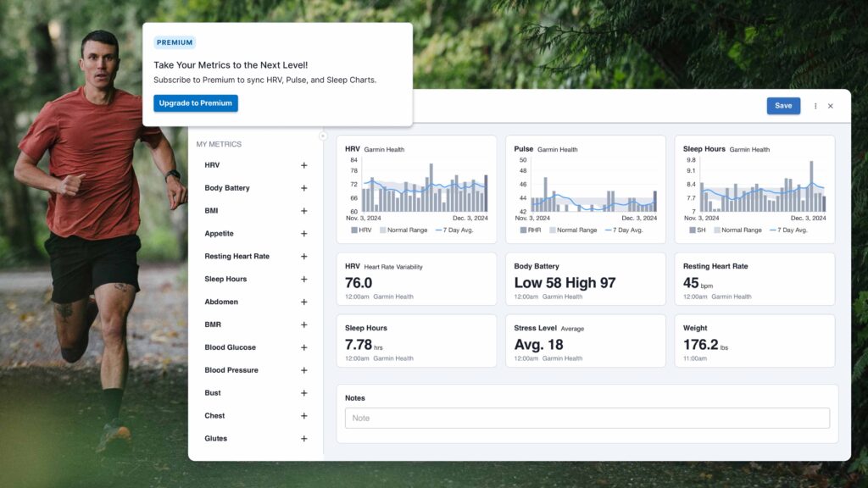868x488 pixels.
Task: Toggle the HRV series in chart legend
Action: [361, 230]
